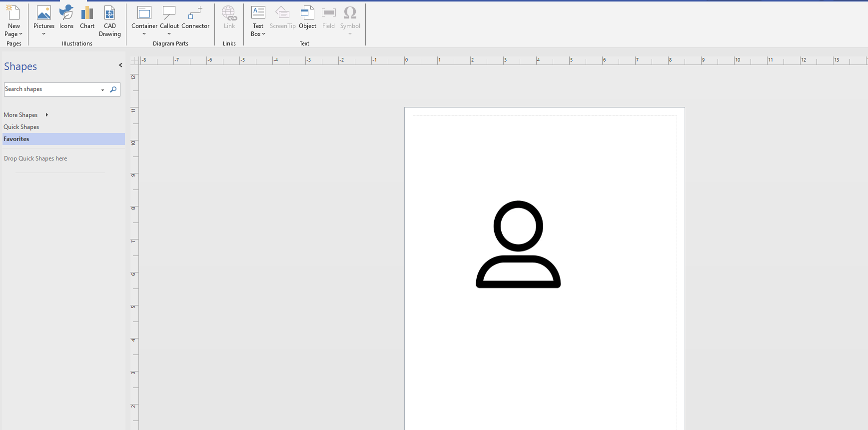Click the ScreenTip button

pyautogui.click(x=282, y=17)
